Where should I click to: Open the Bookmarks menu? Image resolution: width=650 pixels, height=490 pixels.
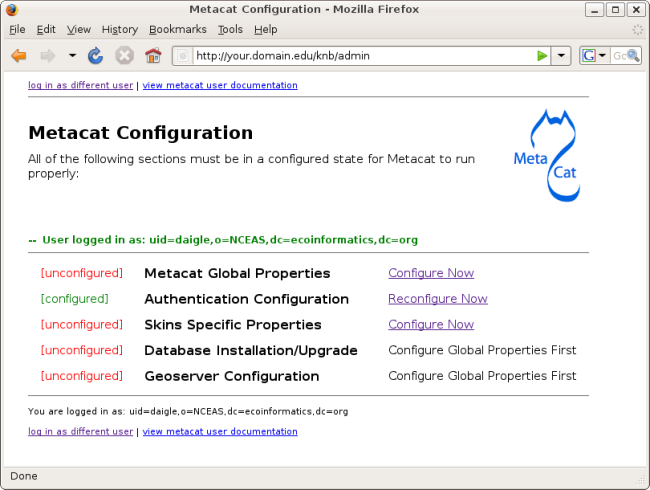[x=175, y=30]
